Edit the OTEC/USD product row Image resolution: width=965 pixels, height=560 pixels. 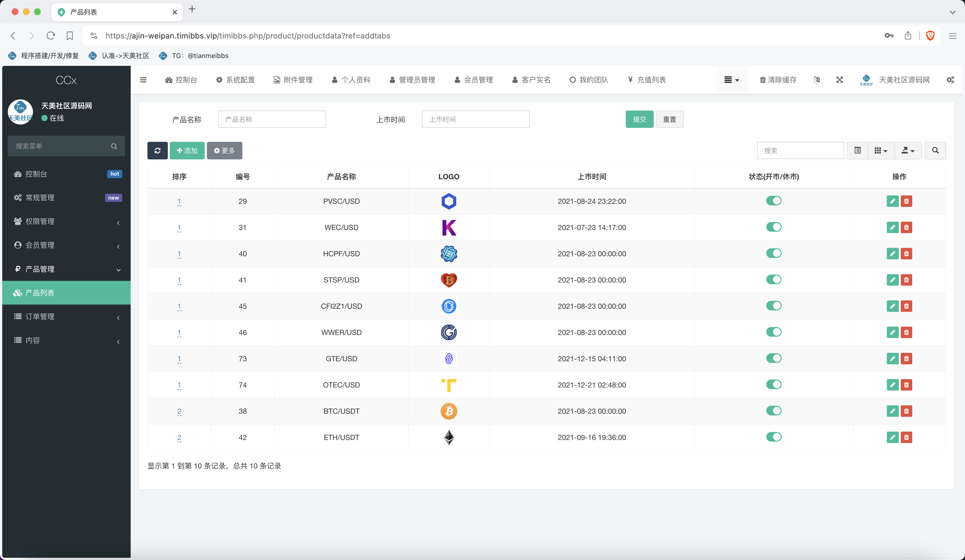coord(892,385)
